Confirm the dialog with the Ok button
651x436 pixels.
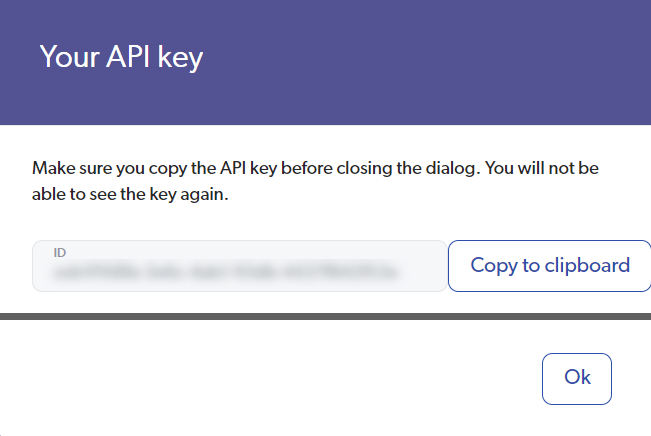click(577, 378)
